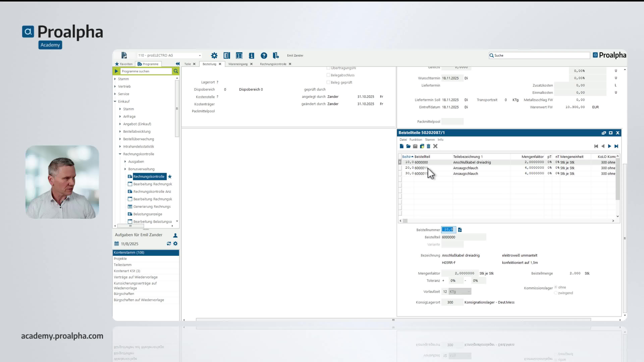This screenshot has height=362, width=644.
Task: Check the Beleg geprüft checkbox
Action: 328,82
